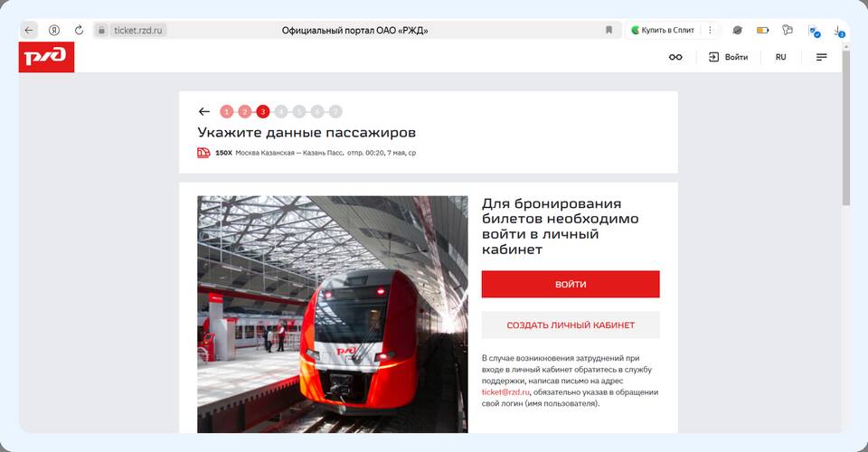Image resolution: width=868 pixels, height=452 pixels.
Task: Click the red ВОЙТИ button
Action: [571, 285]
